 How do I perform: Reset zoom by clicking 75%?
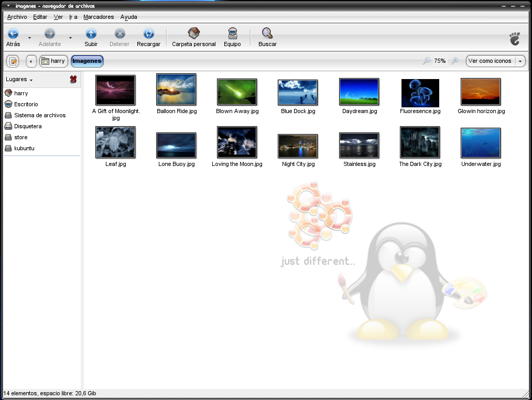click(440, 61)
